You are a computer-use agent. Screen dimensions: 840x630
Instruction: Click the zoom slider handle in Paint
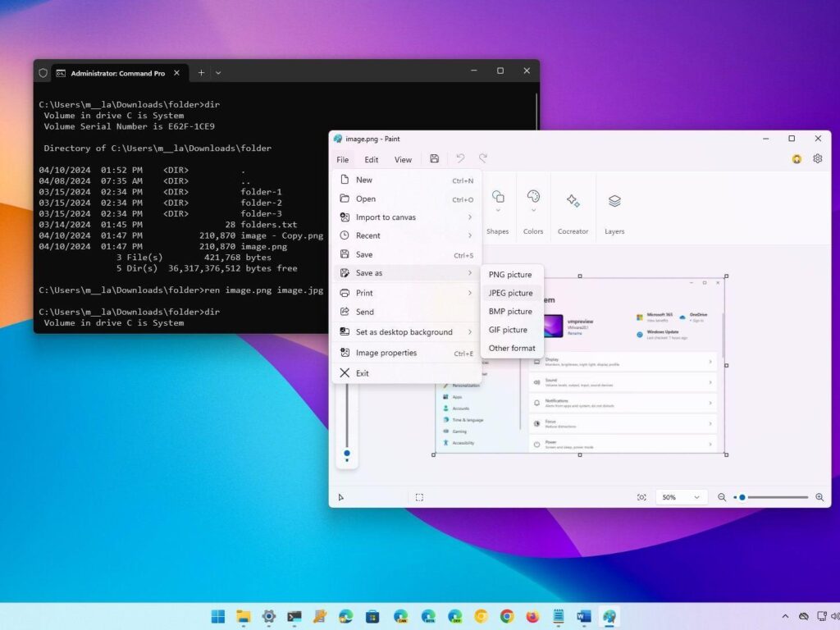pos(742,497)
